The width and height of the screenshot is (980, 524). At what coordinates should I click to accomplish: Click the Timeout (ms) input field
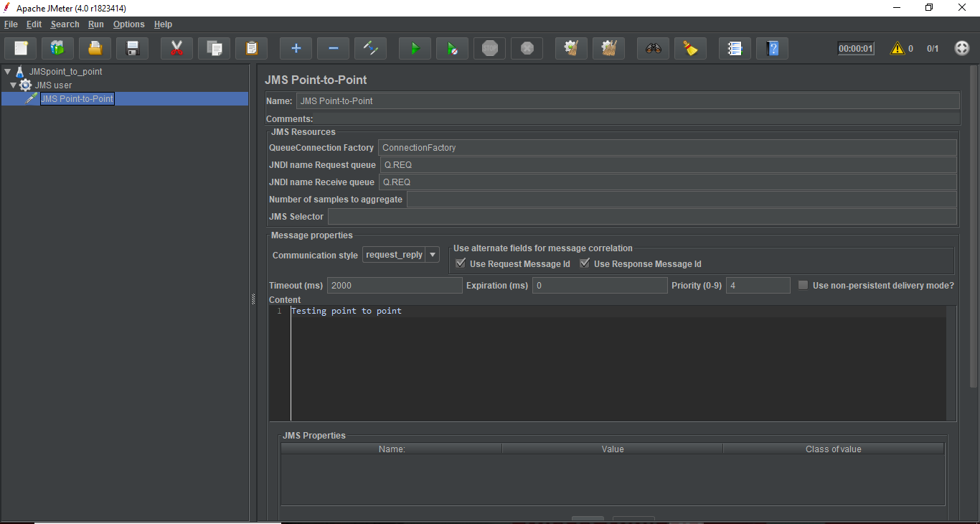pyautogui.click(x=395, y=286)
